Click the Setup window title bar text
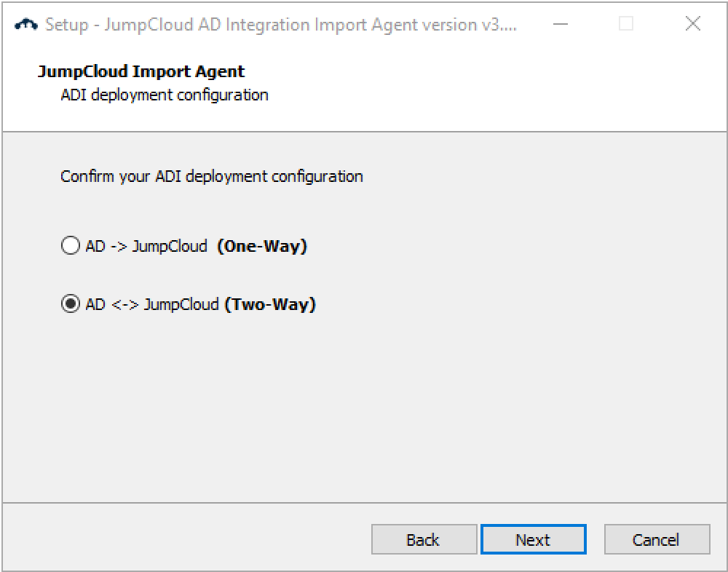The height and width of the screenshot is (572, 728). pyautogui.click(x=281, y=24)
